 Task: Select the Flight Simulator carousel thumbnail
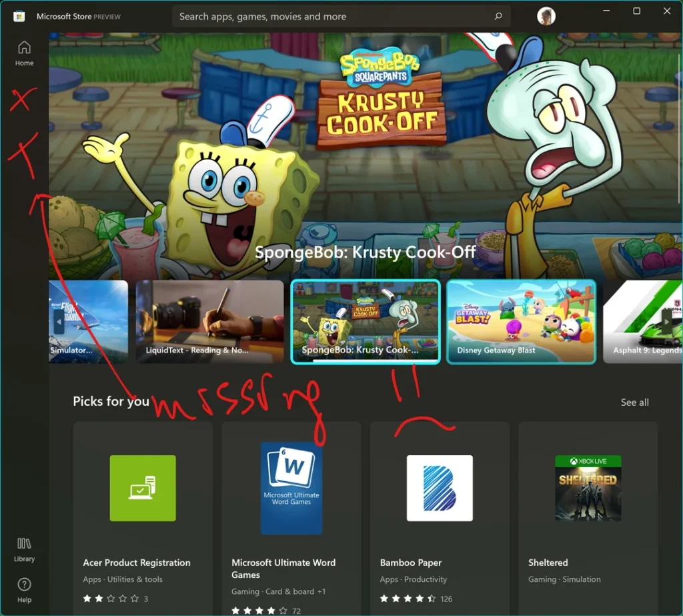coord(89,322)
